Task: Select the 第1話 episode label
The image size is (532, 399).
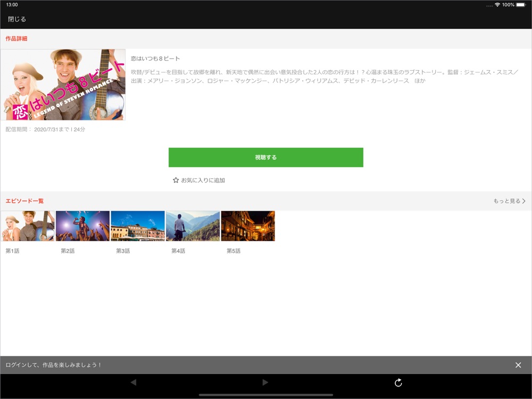Action: (x=12, y=251)
